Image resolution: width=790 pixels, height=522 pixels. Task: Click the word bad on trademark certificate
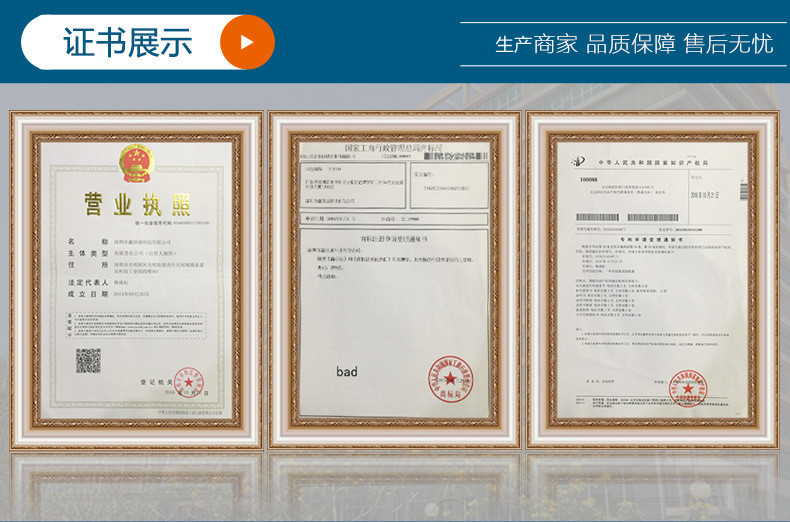coord(347,372)
